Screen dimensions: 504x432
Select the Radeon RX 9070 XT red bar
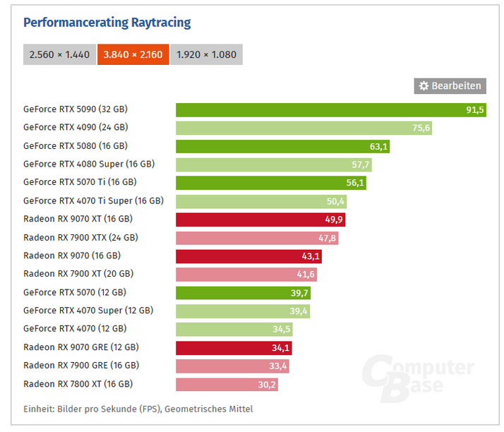pyautogui.click(x=260, y=219)
